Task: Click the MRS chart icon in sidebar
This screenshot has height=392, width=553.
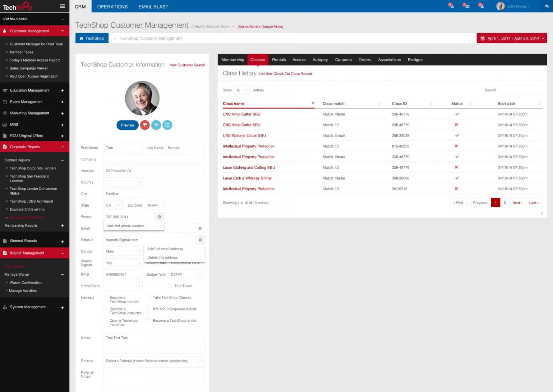Action: 5,125
